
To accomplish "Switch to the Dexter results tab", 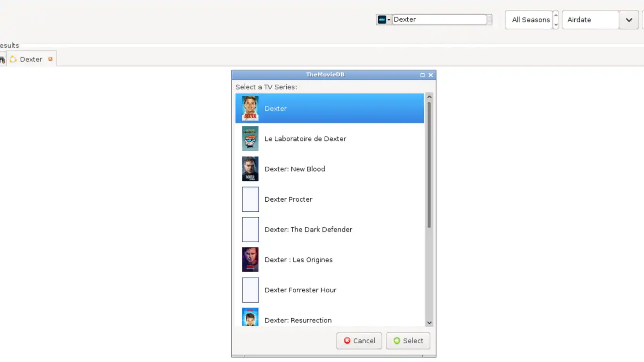I will pos(31,59).
